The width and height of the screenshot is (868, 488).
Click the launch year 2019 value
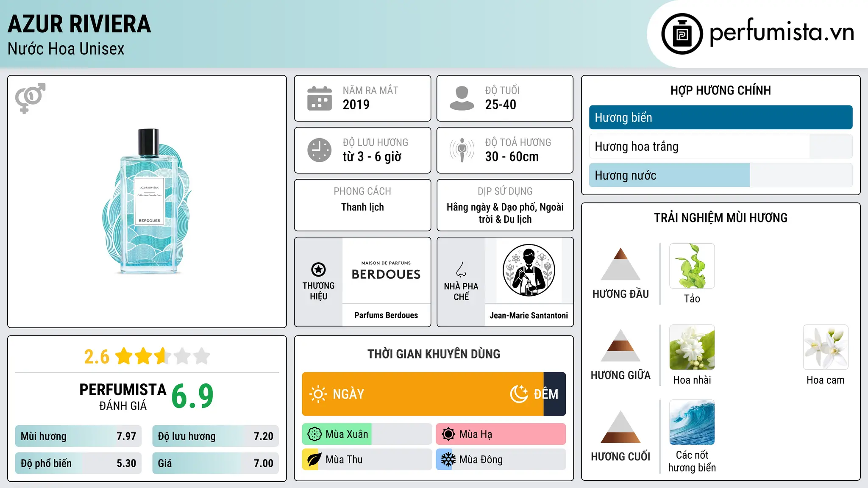coord(356,105)
